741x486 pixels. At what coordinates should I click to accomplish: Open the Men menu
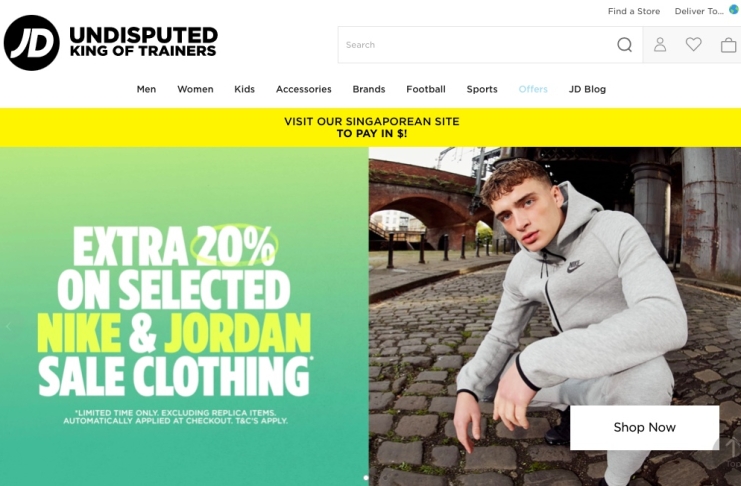tap(146, 89)
